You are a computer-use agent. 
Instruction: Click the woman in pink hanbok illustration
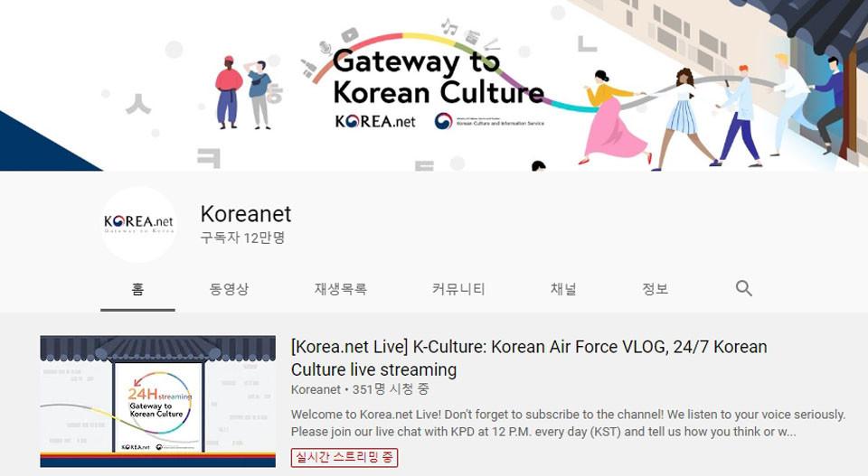pos(613,117)
